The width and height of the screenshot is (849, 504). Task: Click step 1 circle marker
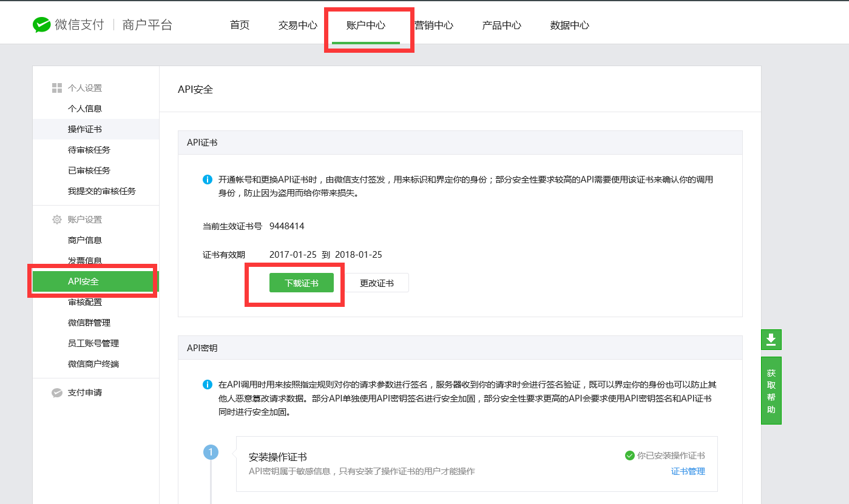pyautogui.click(x=211, y=452)
